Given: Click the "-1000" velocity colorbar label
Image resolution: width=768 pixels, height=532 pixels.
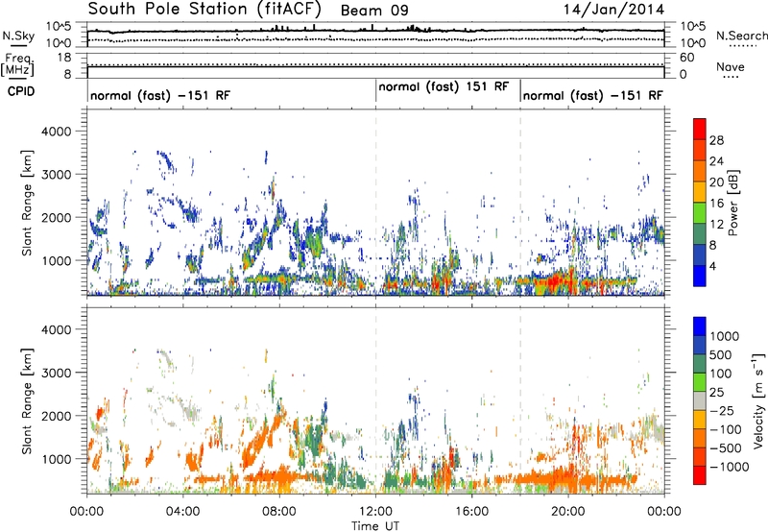Looking at the screenshot, I should (729, 467).
